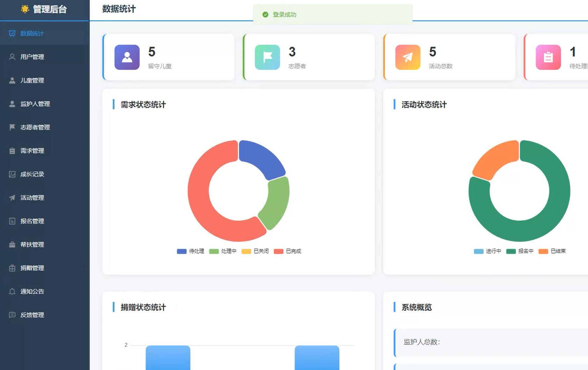The image size is (588, 370).
Task: Click the briefcase icon for 帮扶管理
Action: point(12,244)
